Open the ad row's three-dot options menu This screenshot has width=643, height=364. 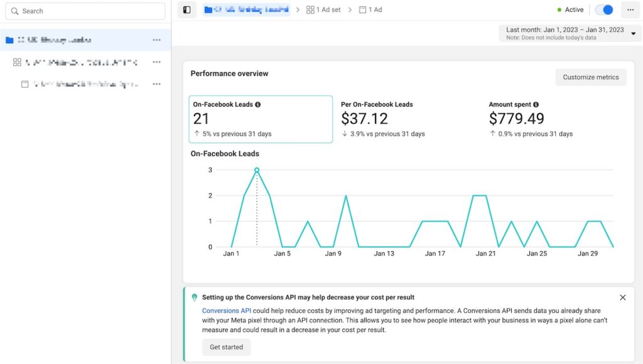pyautogui.click(x=156, y=84)
